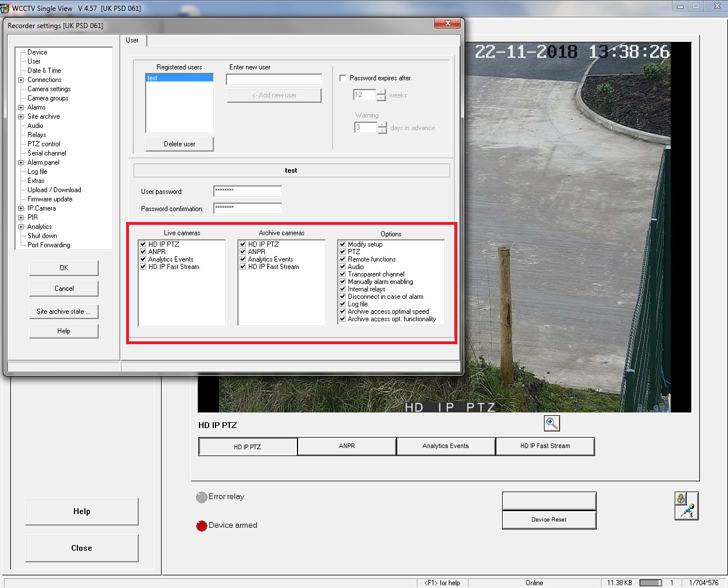This screenshot has height=588, width=728.
Task: Expand the Analytics tree node
Action: tap(21, 227)
